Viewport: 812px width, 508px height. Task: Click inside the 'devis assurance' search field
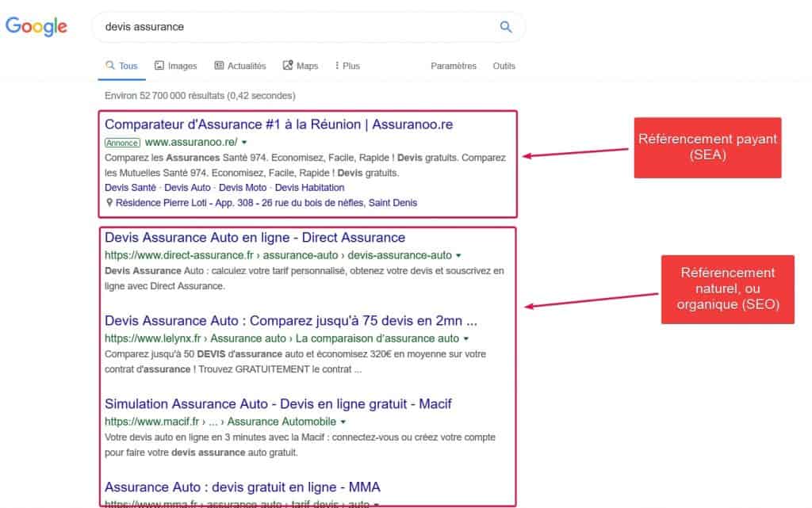pyautogui.click(x=293, y=27)
